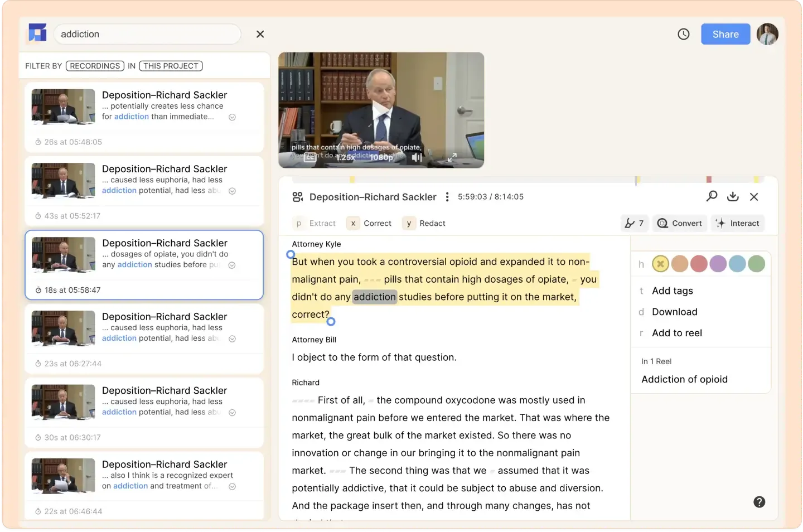This screenshot has width=803, height=532.
Task: Open the result thumbnail at 06:27:44
Action: pyautogui.click(x=63, y=328)
